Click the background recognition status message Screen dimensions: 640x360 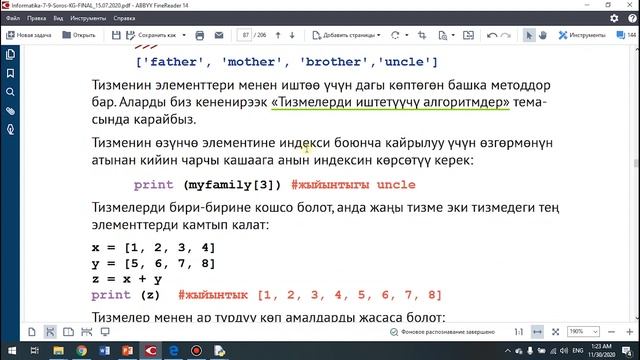coord(443,332)
